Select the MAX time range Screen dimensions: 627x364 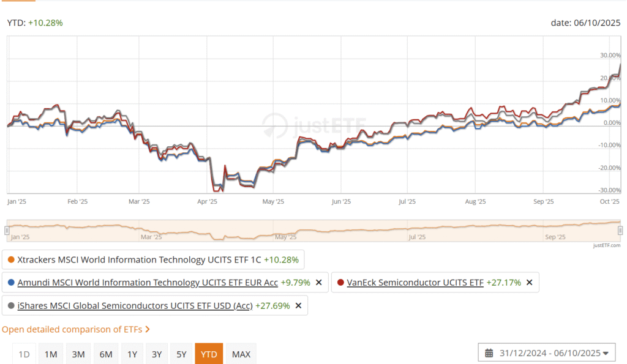pyautogui.click(x=241, y=354)
